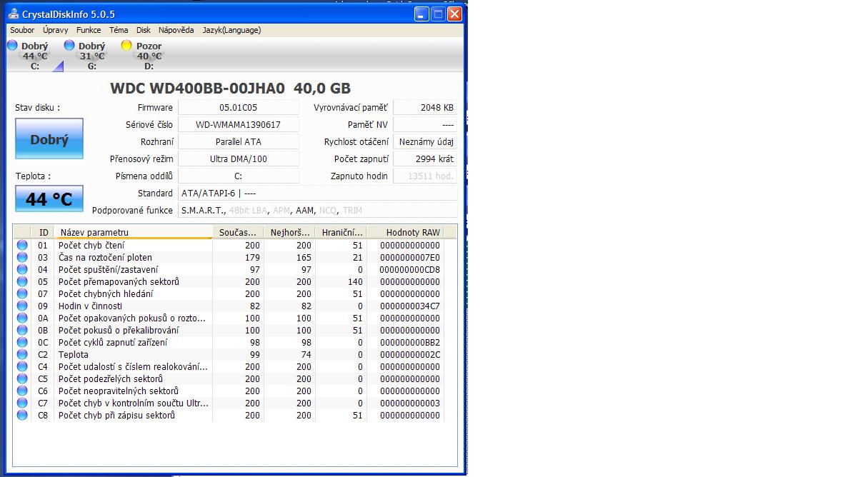Click status orb of attribute C7 row
Image resolution: width=868 pixels, height=477 pixels.
[x=22, y=403]
